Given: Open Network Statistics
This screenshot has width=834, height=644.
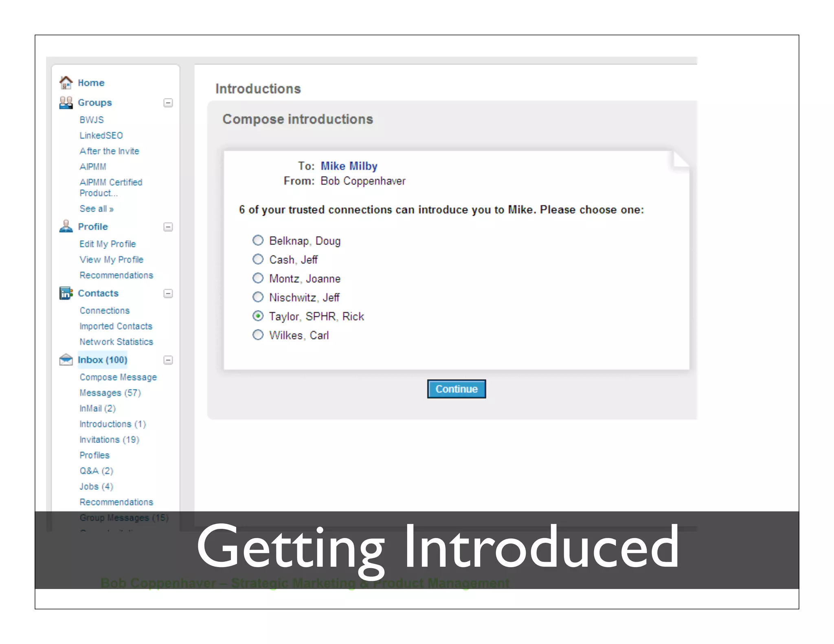Looking at the screenshot, I should click(116, 342).
